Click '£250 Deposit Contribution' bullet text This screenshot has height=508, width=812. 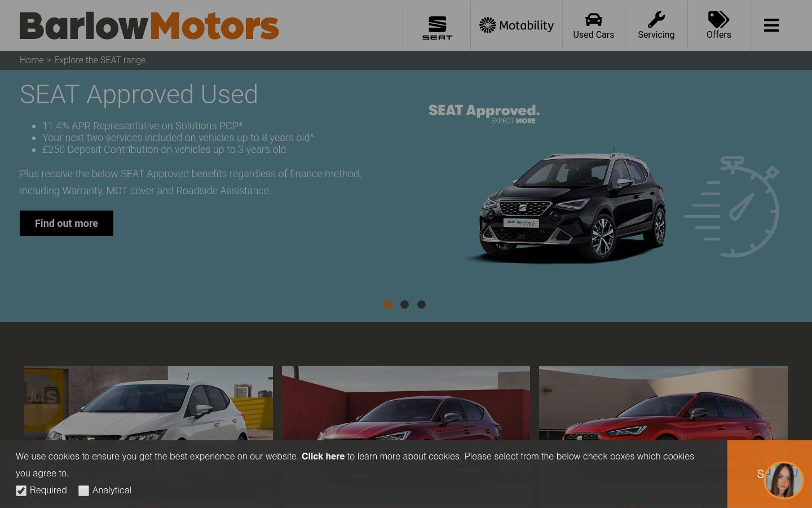point(164,150)
